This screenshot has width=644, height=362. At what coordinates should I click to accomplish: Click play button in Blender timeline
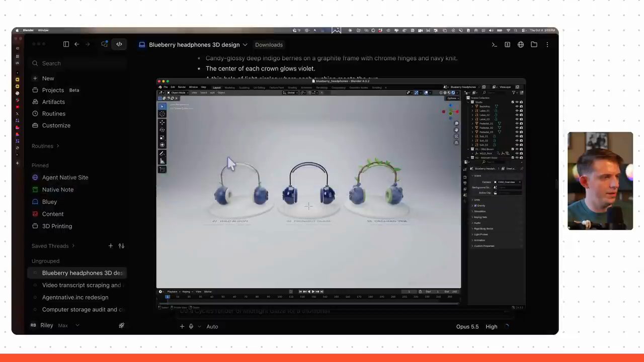313,292
